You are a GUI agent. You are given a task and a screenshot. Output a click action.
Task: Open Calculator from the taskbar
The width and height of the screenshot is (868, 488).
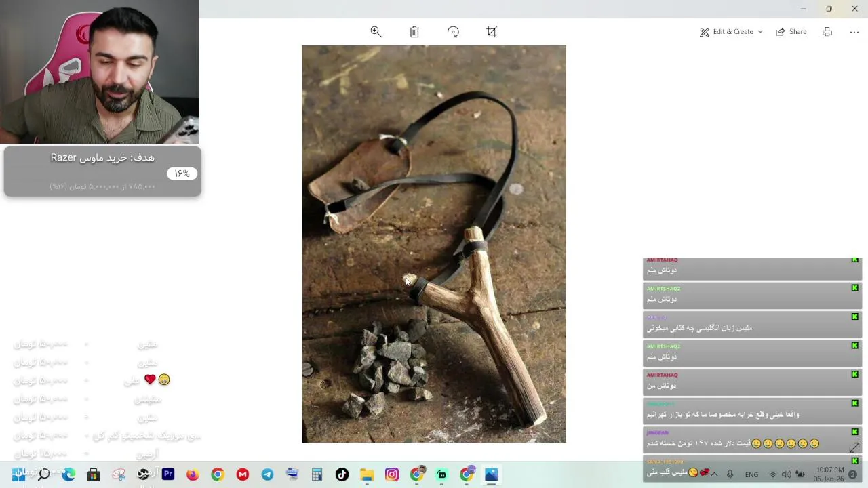317,474
